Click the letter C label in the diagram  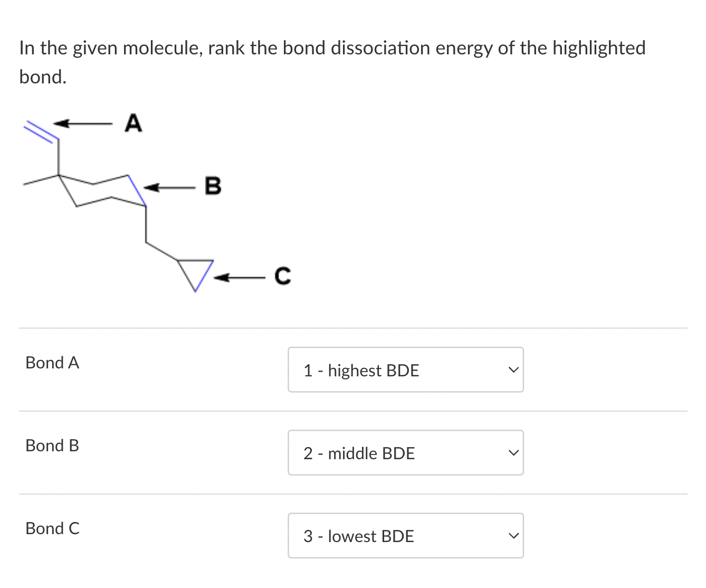coord(283,275)
